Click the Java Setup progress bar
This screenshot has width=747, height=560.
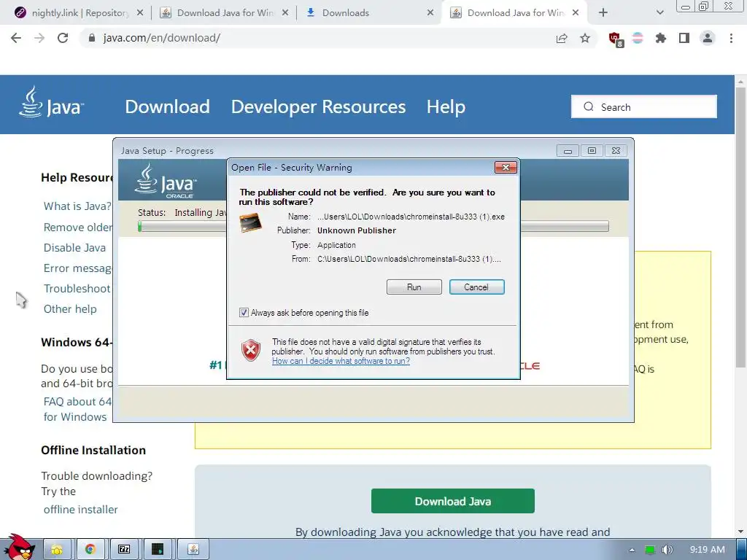coord(373,226)
